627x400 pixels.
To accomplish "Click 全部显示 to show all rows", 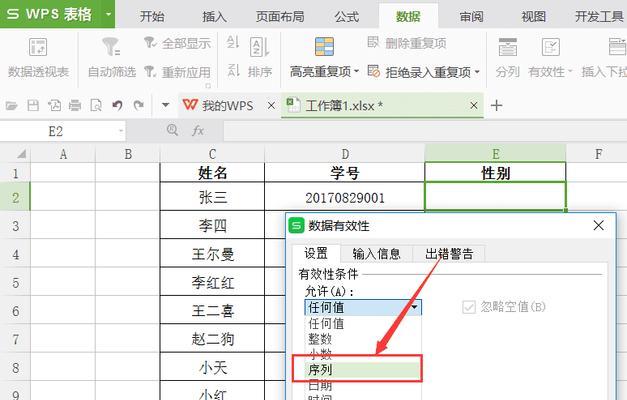I will [x=178, y=43].
